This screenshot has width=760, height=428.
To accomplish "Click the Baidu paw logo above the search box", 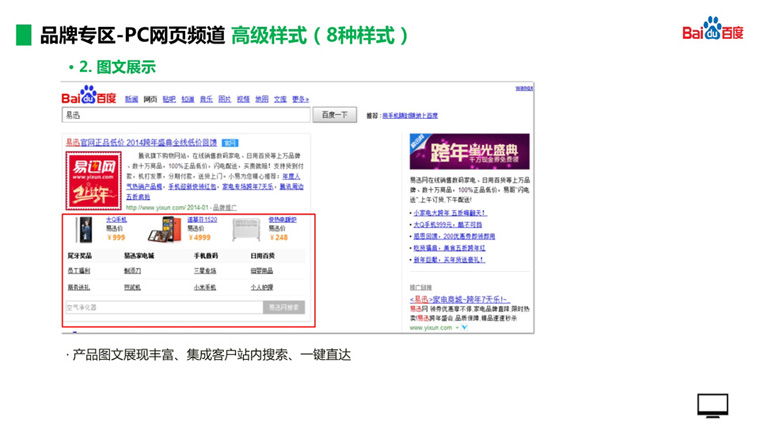I will click(x=89, y=95).
